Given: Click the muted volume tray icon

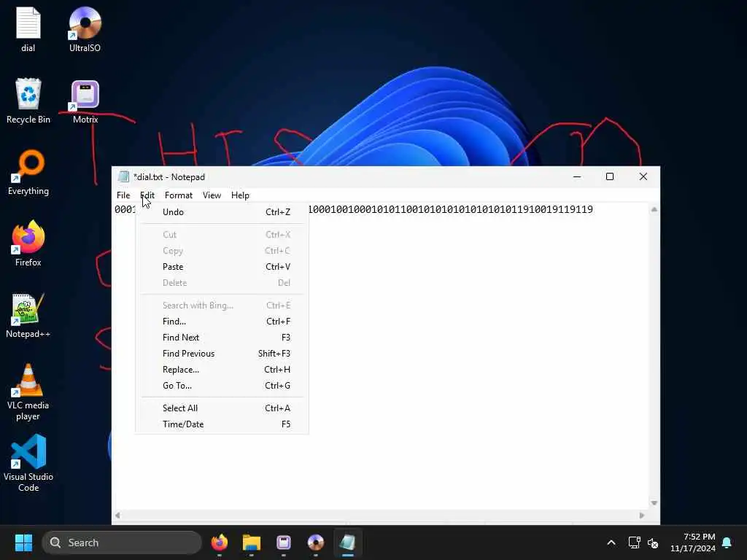Looking at the screenshot, I should [653, 542].
